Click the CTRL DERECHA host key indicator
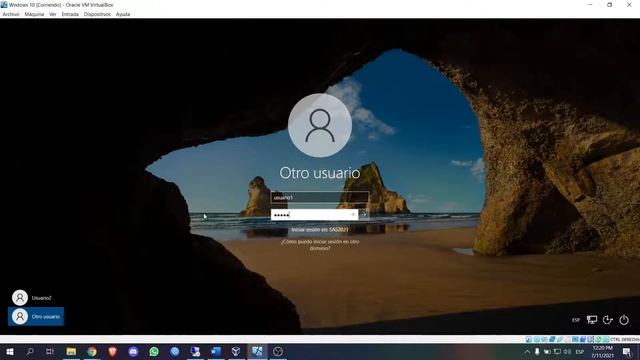The image size is (640, 360). coord(625,340)
